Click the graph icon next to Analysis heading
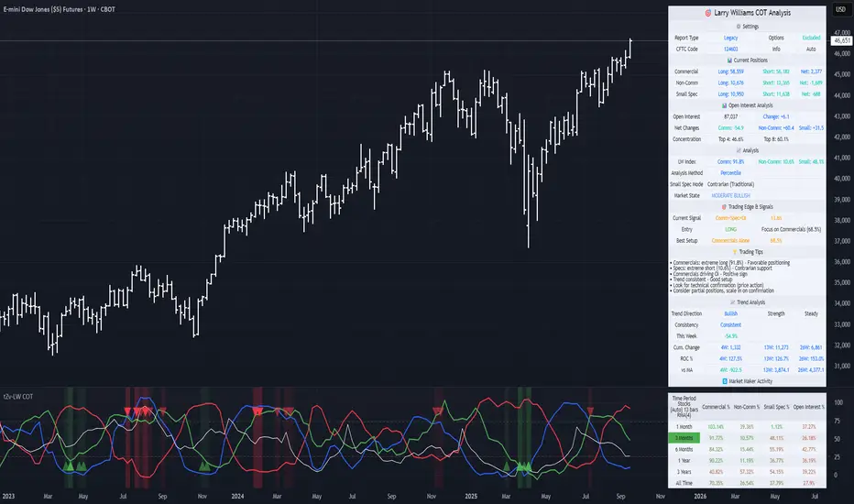Image resolution: width=854 pixels, height=504 pixels. [x=739, y=150]
